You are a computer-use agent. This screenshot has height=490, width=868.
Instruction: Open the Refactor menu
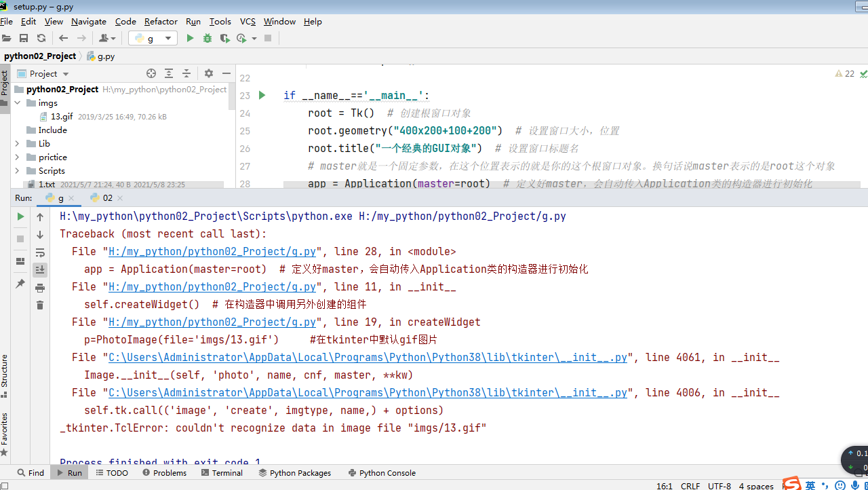[161, 22]
